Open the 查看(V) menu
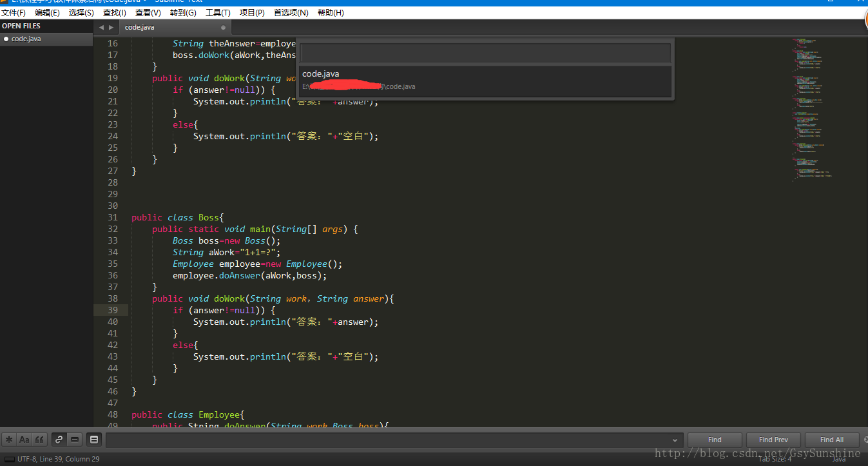 148,13
